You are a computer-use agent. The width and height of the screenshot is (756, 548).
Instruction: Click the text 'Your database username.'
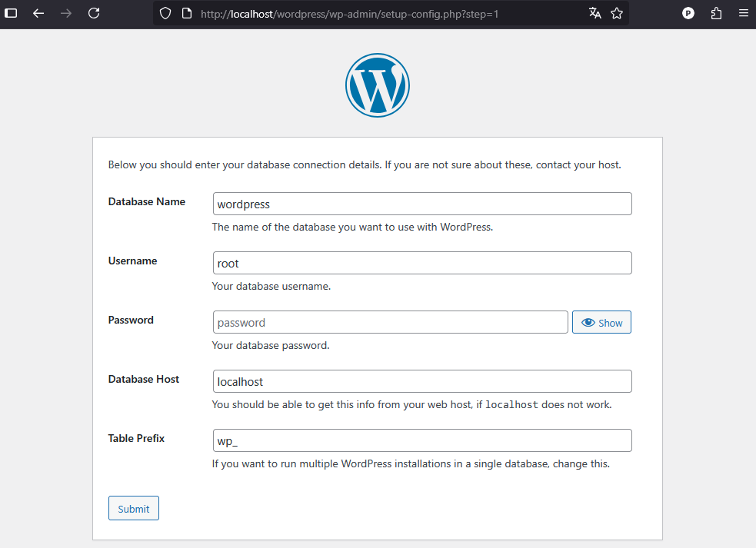coord(271,286)
